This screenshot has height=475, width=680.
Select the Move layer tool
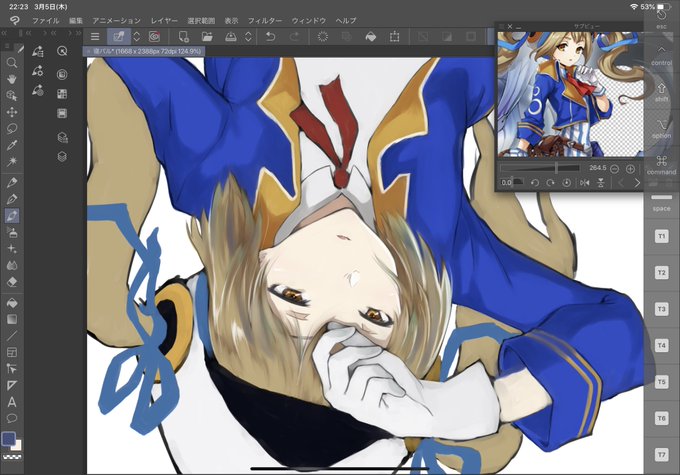(x=12, y=112)
